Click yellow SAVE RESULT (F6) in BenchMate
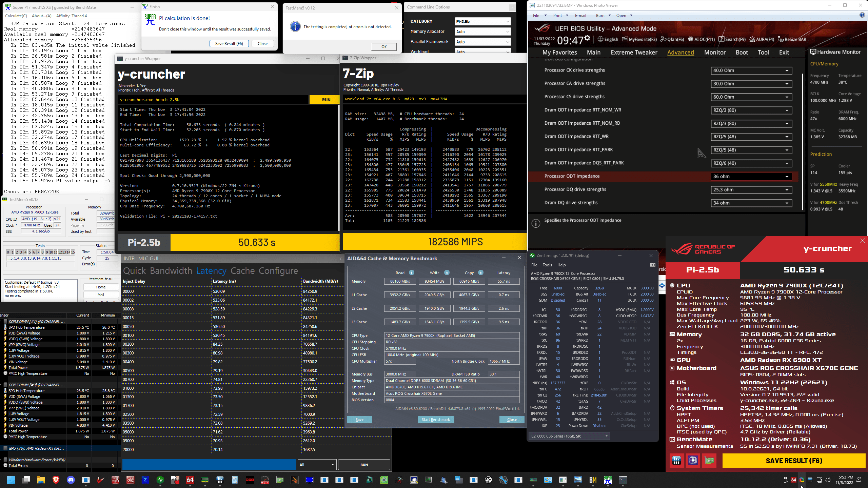 (x=794, y=461)
